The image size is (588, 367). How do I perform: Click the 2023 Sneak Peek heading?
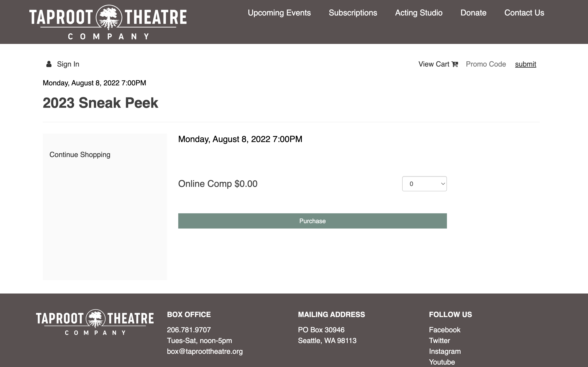(100, 103)
